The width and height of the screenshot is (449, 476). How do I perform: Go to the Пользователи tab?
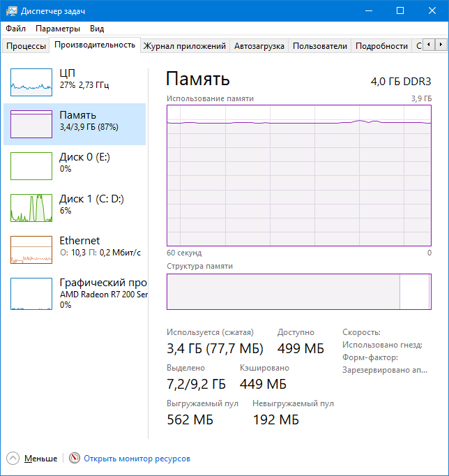tap(320, 46)
